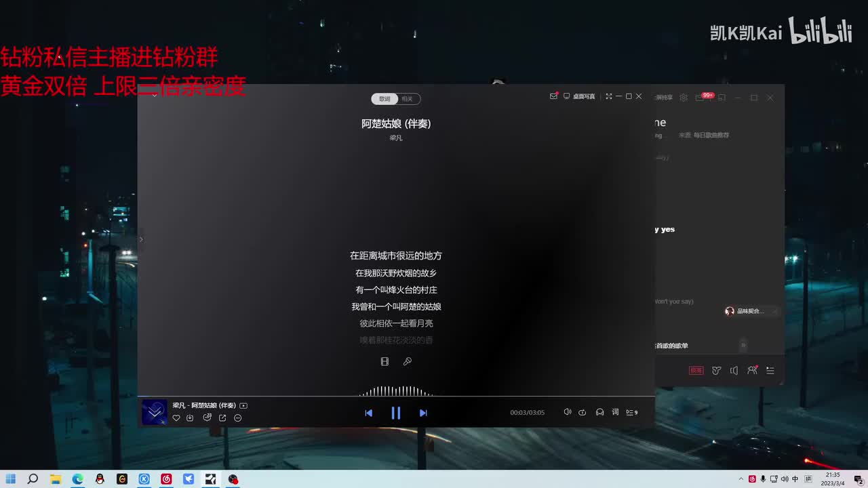Image resolution: width=868 pixels, height=488 pixels.
Task: Click the album cover thumbnail
Action: (x=155, y=412)
